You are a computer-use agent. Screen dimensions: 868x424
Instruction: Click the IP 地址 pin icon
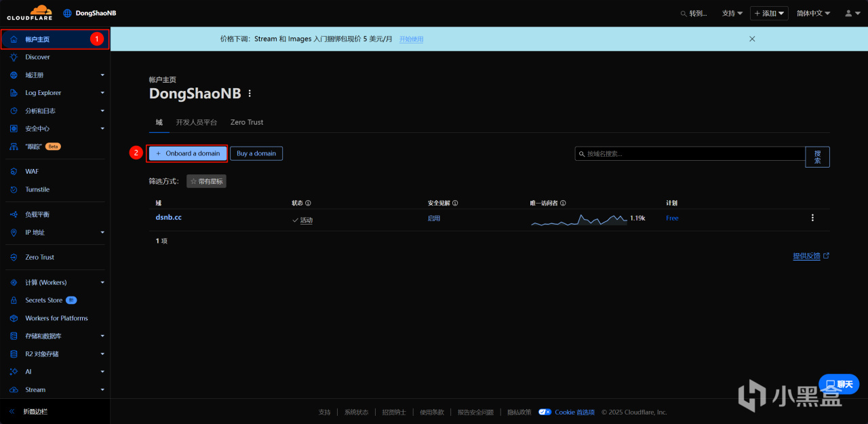tap(14, 232)
